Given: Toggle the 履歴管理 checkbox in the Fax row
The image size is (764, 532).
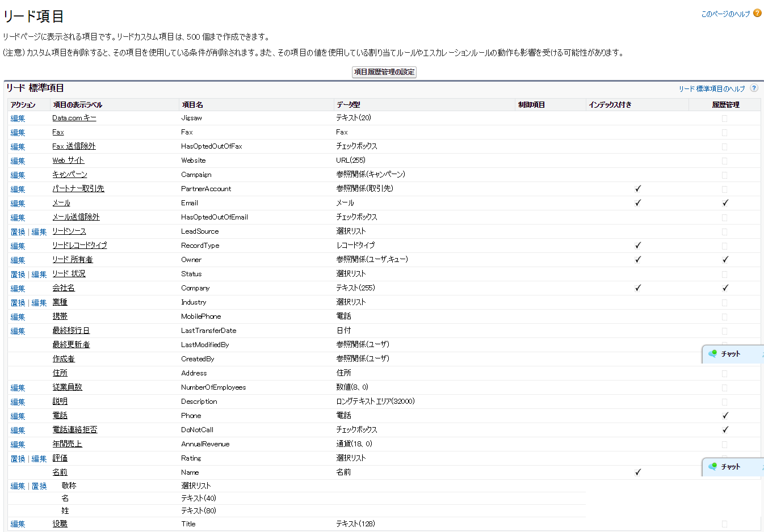Looking at the screenshot, I should [x=724, y=133].
